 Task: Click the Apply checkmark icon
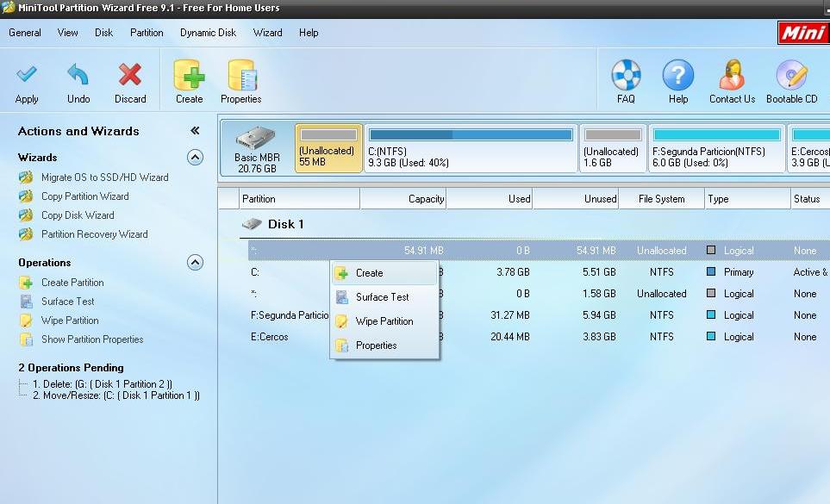click(27, 75)
